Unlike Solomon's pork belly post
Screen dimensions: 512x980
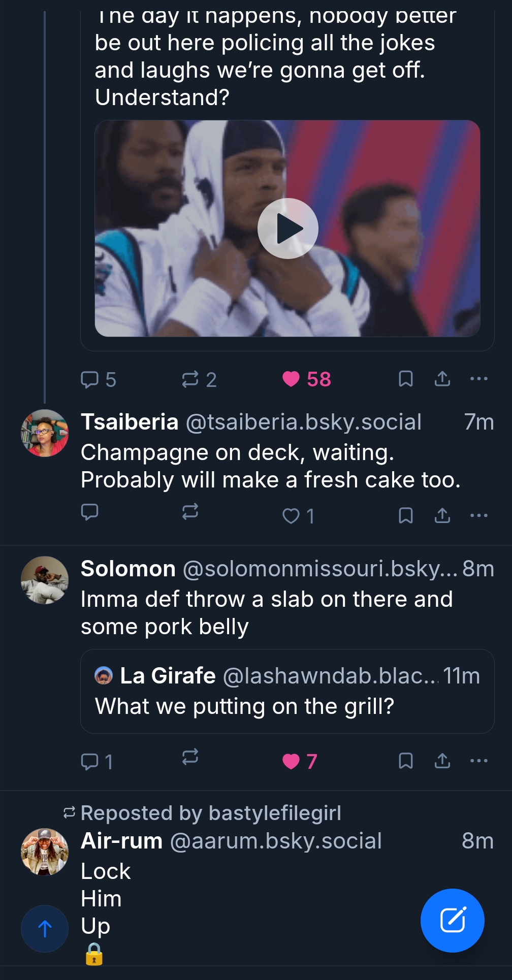pyautogui.click(x=291, y=761)
